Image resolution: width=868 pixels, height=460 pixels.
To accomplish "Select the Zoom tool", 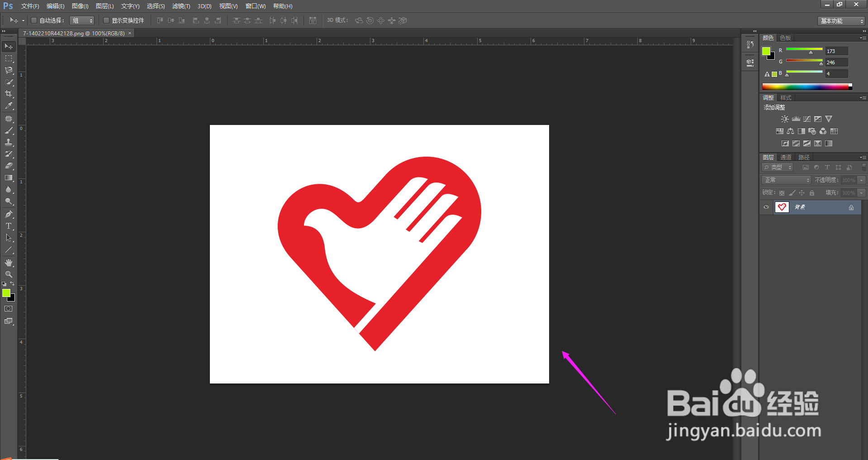I will pyautogui.click(x=9, y=274).
